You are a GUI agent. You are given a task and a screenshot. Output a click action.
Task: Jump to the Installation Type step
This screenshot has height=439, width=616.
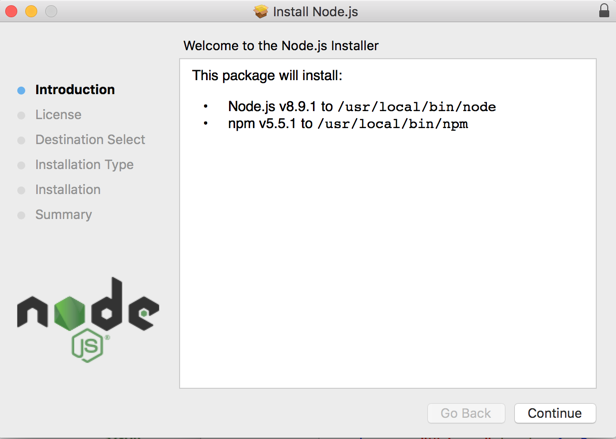click(x=84, y=165)
